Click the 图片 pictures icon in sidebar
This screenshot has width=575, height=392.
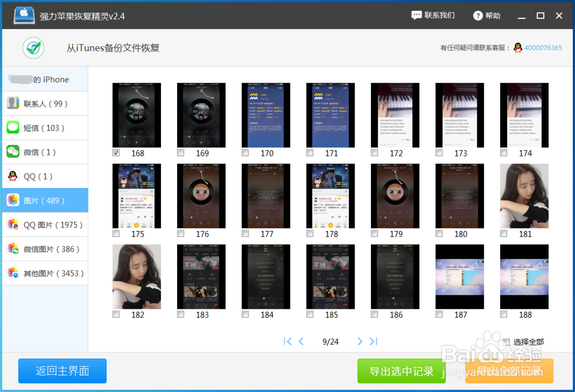pyautogui.click(x=13, y=200)
